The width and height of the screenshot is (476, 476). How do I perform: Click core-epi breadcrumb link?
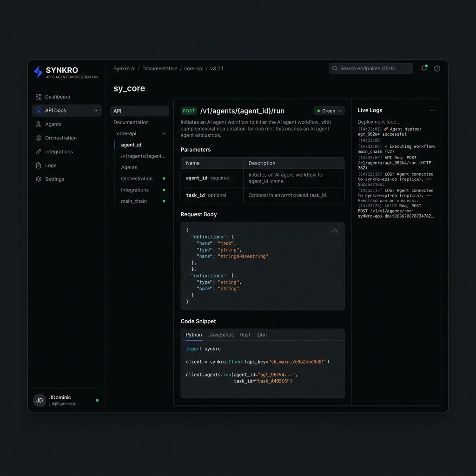pos(194,69)
